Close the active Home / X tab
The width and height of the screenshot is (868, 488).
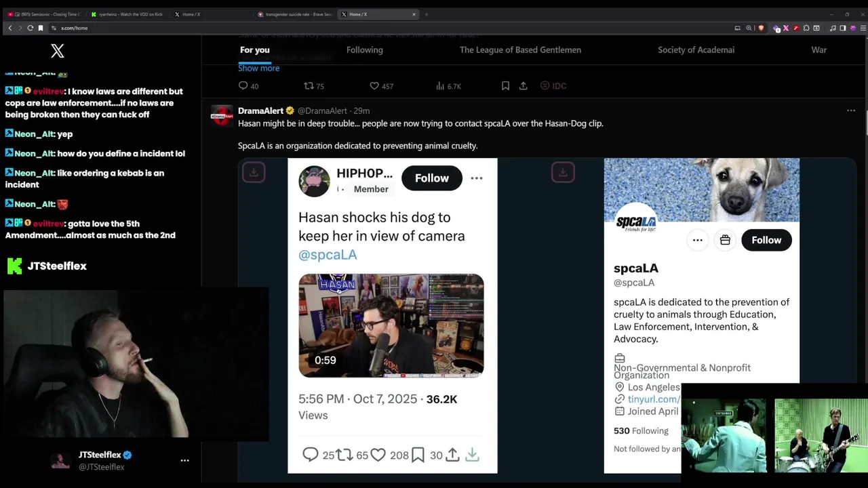[414, 14]
